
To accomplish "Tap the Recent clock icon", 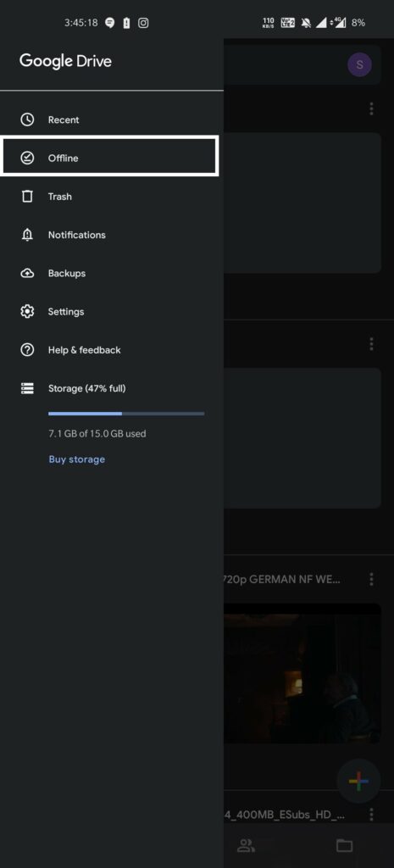I will [27, 120].
